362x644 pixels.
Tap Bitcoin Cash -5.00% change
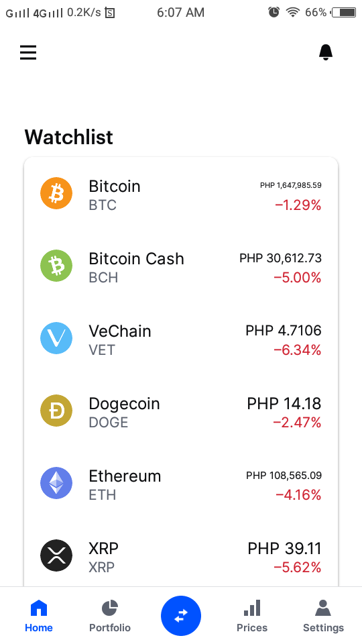pyautogui.click(x=297, y=278)
